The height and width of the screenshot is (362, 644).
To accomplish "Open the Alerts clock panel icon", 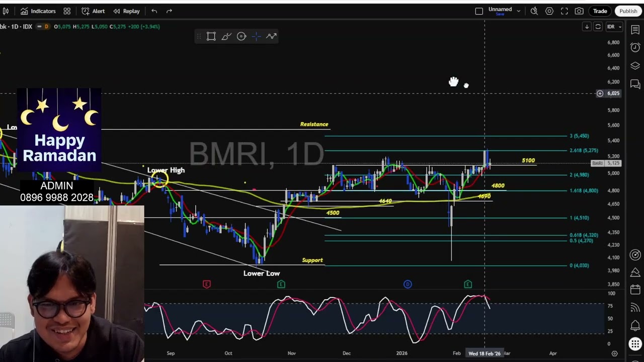I will coord(635,48).
